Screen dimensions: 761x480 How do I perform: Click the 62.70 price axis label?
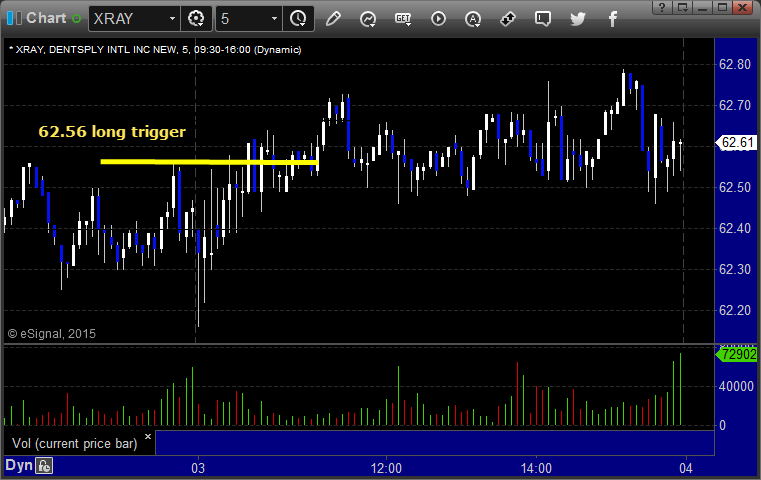click(x=735, y=105)
